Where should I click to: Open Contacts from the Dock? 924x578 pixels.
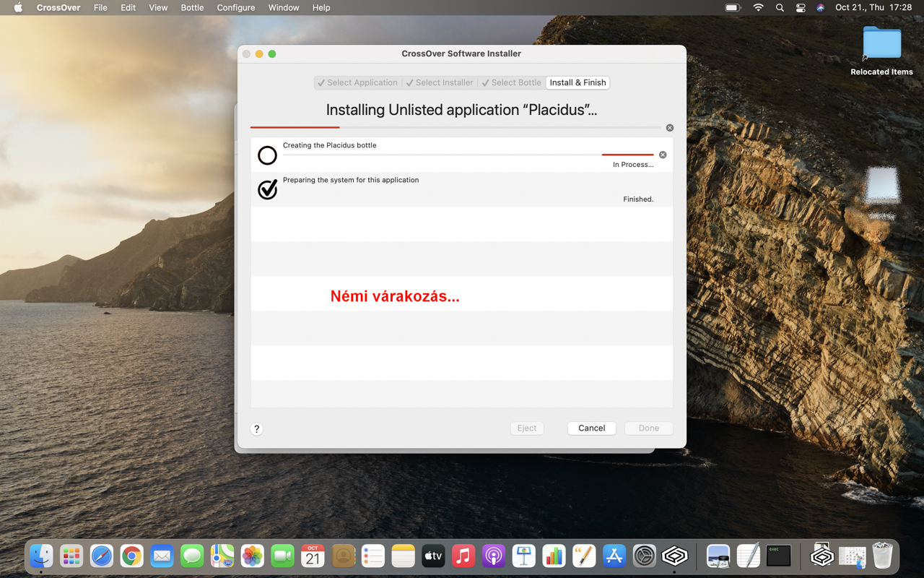343,556
